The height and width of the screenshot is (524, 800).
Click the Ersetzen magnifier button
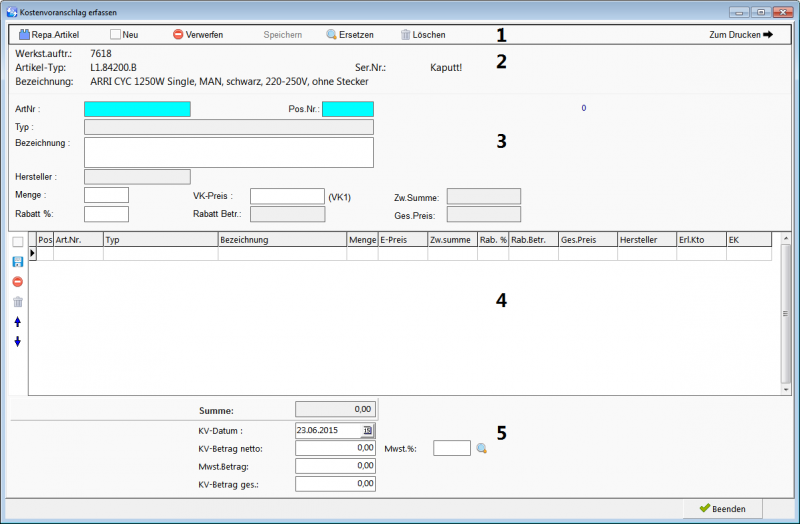(x=349, y=34)
